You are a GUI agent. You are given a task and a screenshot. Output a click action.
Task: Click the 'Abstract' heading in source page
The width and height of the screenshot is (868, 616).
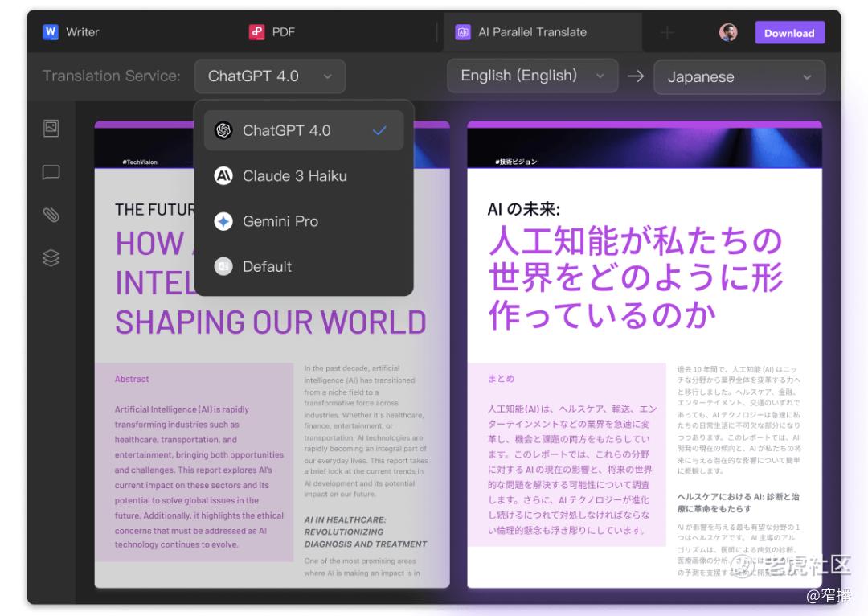pos(132,380)
